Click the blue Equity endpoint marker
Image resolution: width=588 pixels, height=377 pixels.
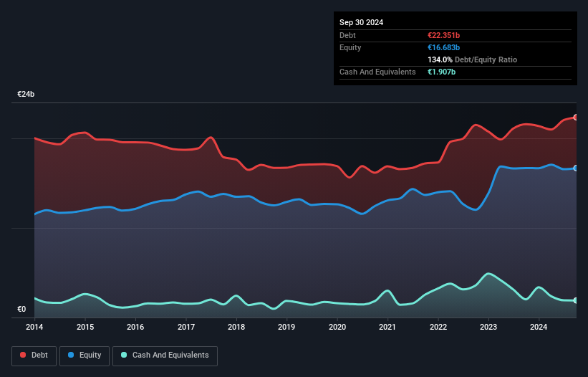[577, 168]
